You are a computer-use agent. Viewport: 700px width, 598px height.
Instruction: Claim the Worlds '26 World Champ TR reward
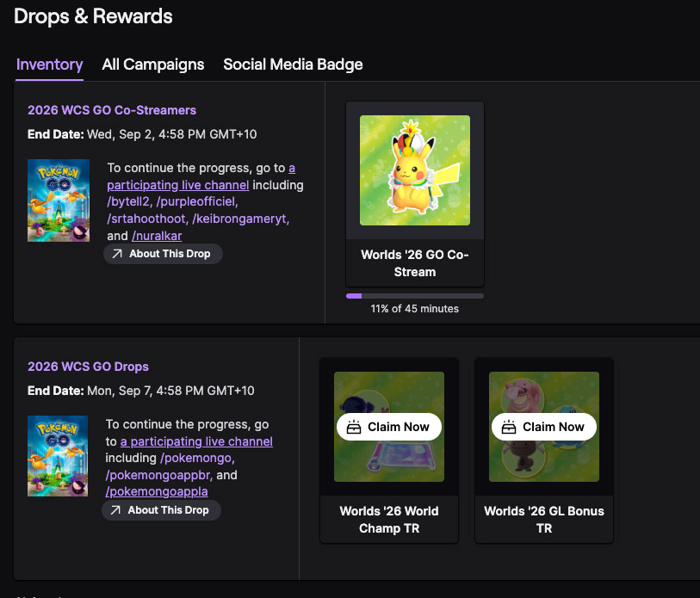click(x=389, y=427)
